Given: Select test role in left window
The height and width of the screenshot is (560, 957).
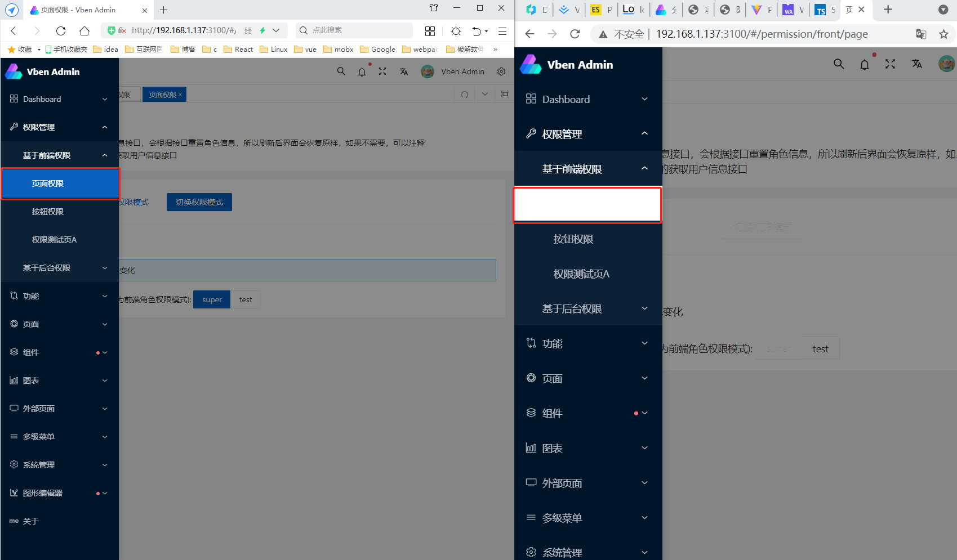Looking at the screenshot, I should click(x=246, y=299).
